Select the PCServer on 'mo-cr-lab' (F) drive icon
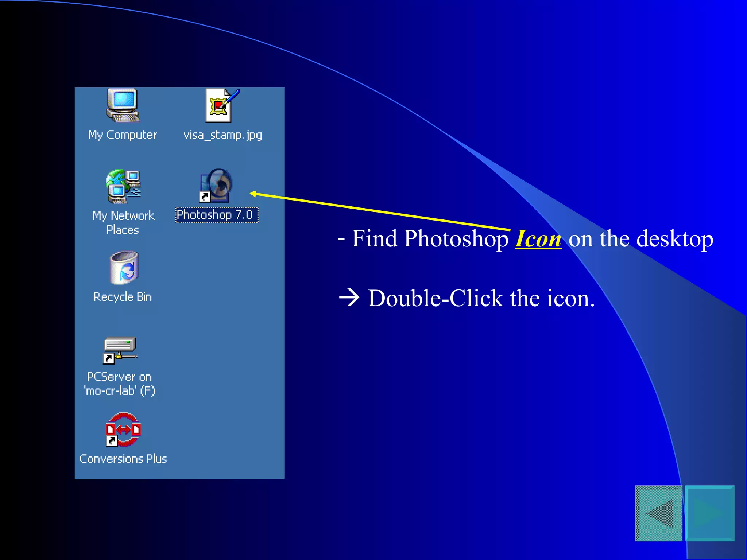The width and height of the screenshot is (747, 560). click(x=120, y=350)
